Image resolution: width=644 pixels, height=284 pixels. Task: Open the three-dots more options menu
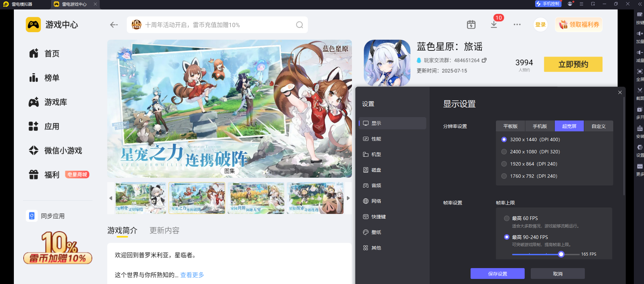pyautogui.click(x=517, y=24)
